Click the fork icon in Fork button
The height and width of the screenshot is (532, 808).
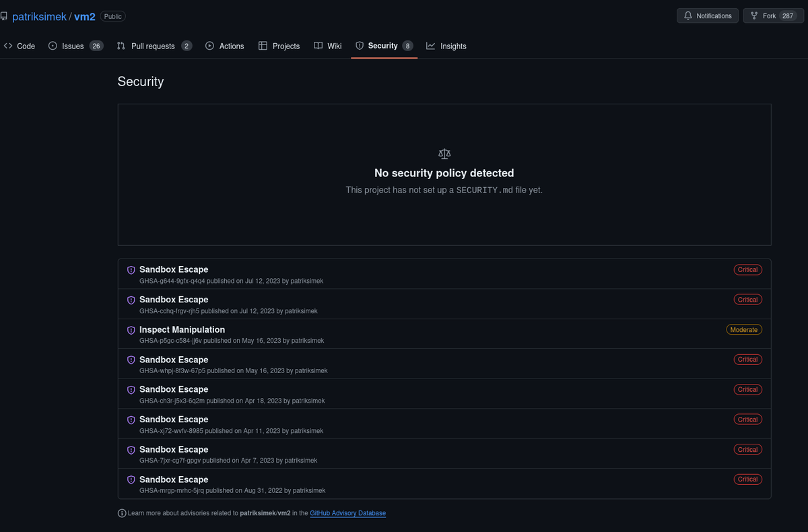pos(754,15)
